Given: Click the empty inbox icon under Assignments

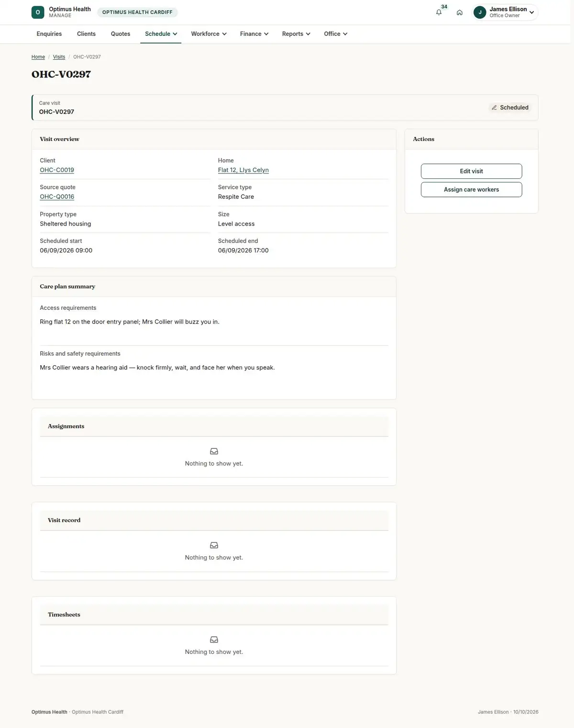Looking at the screenshot, I should (x=214, y=451).
